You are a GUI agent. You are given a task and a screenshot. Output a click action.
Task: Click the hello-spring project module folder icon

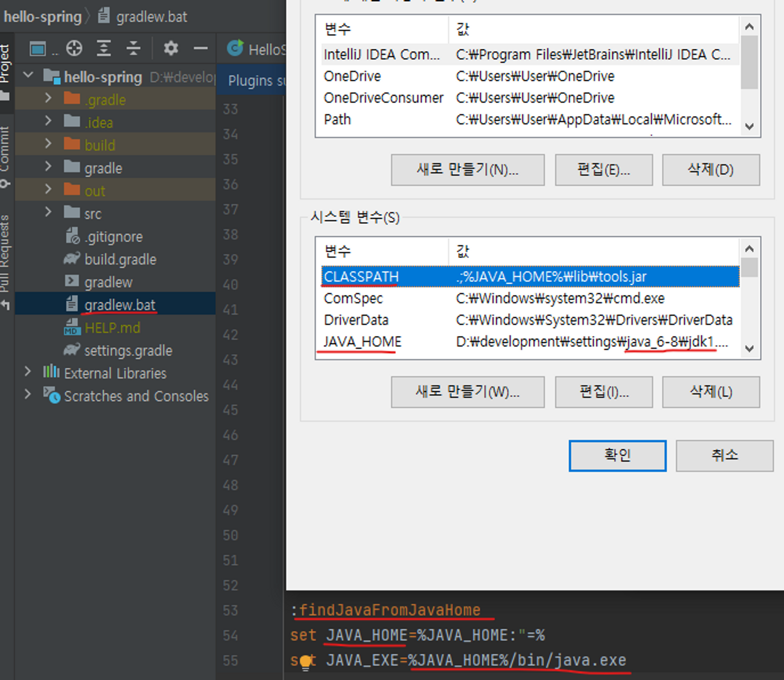(x=51, y=76)
